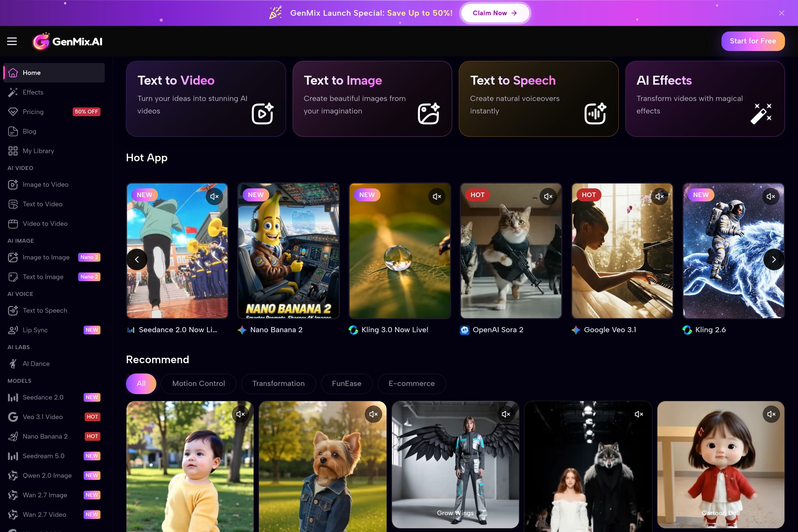Click the Claim Now button
798x532 pixels.
click(495, 13)
